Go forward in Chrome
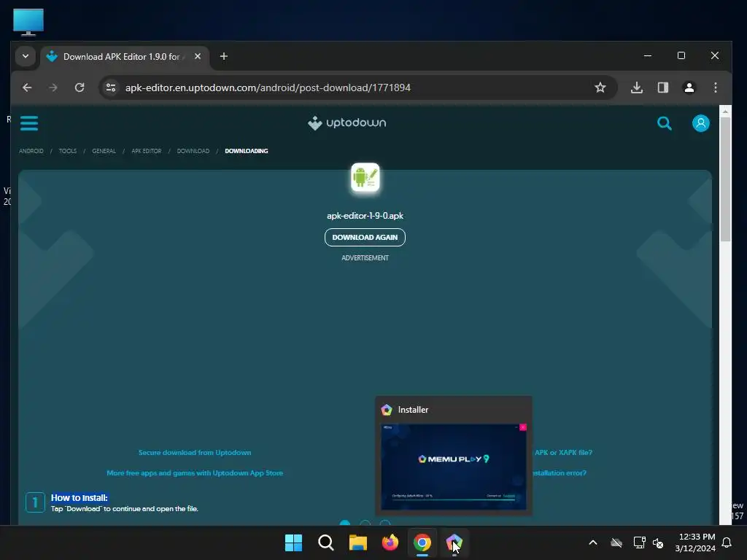Viewport: 747px width, 560px height. tap(53, 87)
